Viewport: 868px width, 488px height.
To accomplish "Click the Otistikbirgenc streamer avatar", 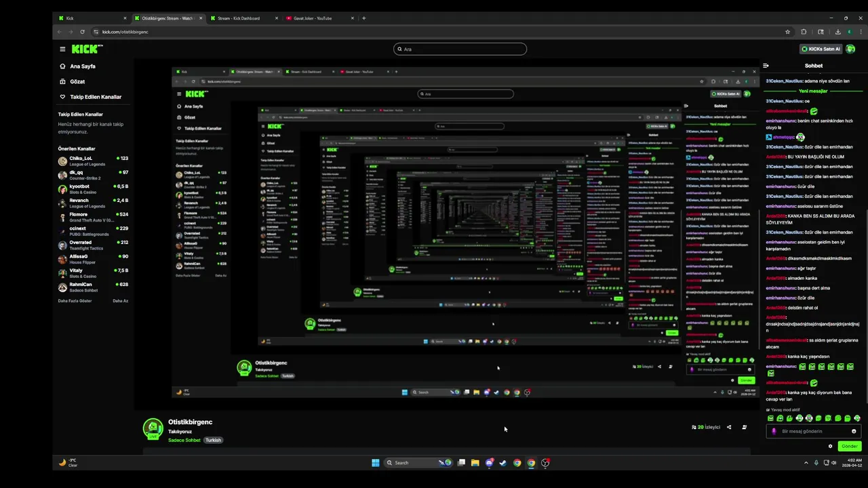I will 153,428.
